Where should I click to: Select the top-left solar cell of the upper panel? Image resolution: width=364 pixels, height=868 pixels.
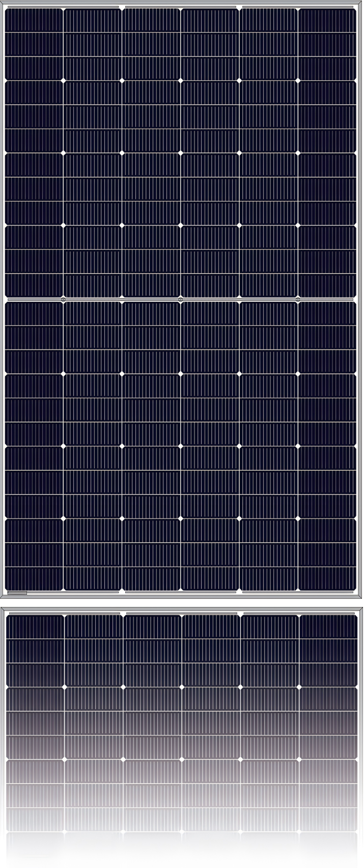[x=34, y=20]
